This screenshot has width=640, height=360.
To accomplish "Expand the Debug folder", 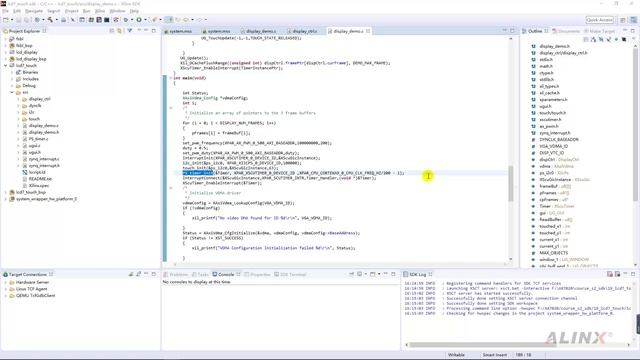I will (12, 86).
